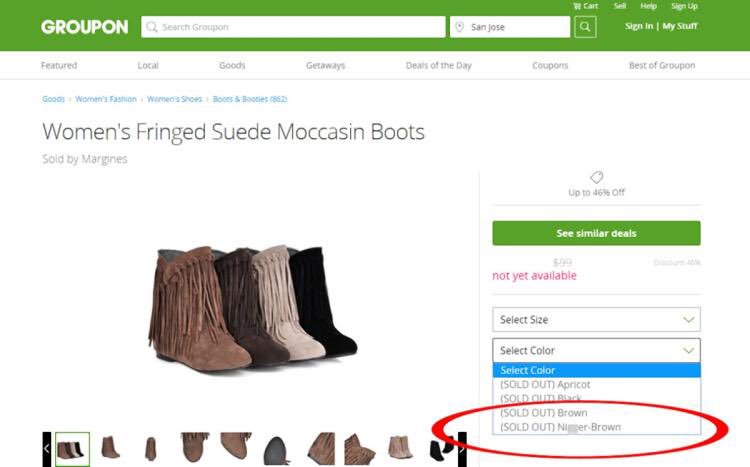The width and height of the screenshot is (750, 467).
Task: Open Women's Shoes breadcrumb link
Action: (x=174, y=100)
